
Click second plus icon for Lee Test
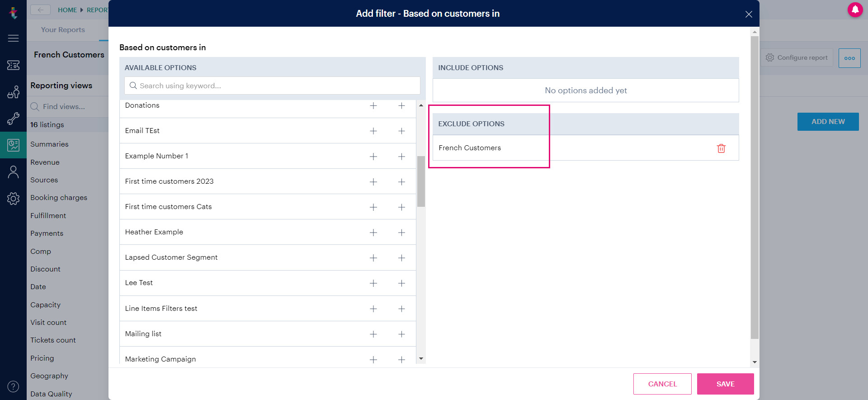pos(401,283)
